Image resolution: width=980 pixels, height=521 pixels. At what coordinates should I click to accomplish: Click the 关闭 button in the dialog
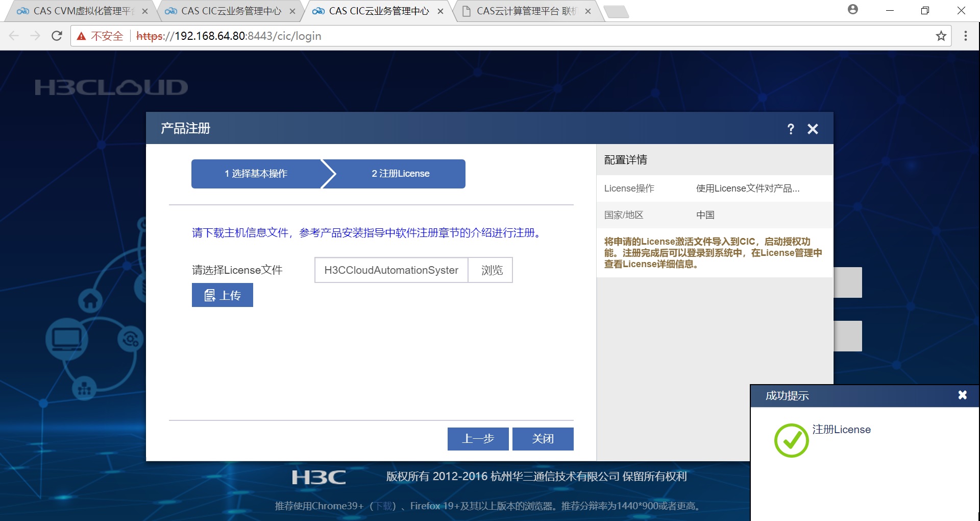pyautogui.click(x=543, y=439)
